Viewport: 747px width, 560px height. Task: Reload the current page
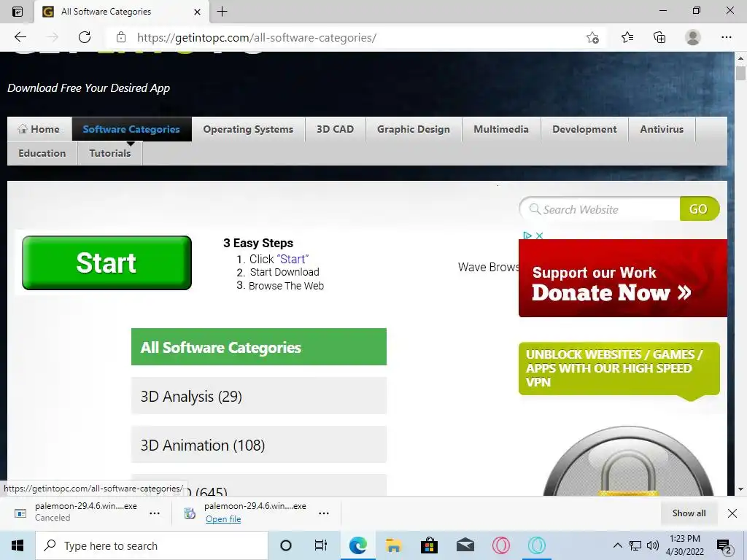point(85,37)
